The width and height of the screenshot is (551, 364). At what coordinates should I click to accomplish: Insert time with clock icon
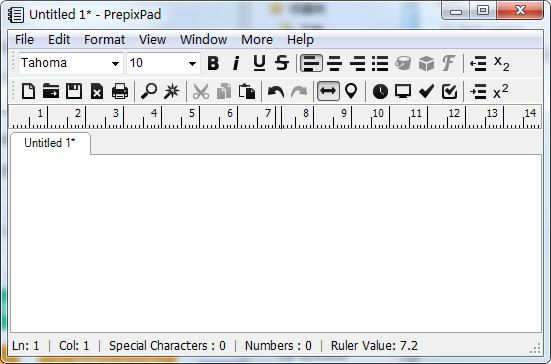tap(380, 92)
